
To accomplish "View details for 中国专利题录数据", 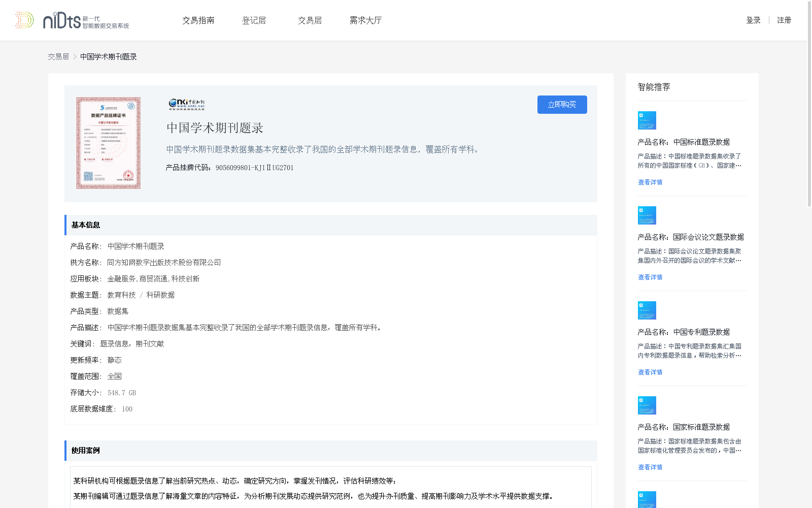I will click(650, 372).
